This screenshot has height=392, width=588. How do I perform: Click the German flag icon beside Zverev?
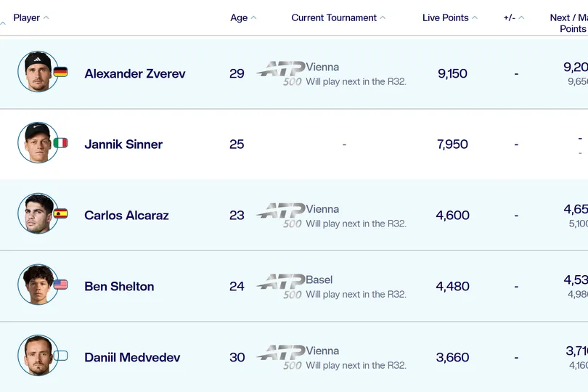click(x=60, y=72)
